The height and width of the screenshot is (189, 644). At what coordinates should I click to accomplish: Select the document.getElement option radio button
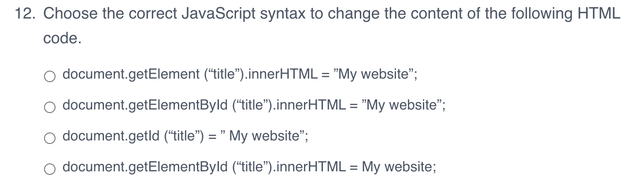click(49, 77)
